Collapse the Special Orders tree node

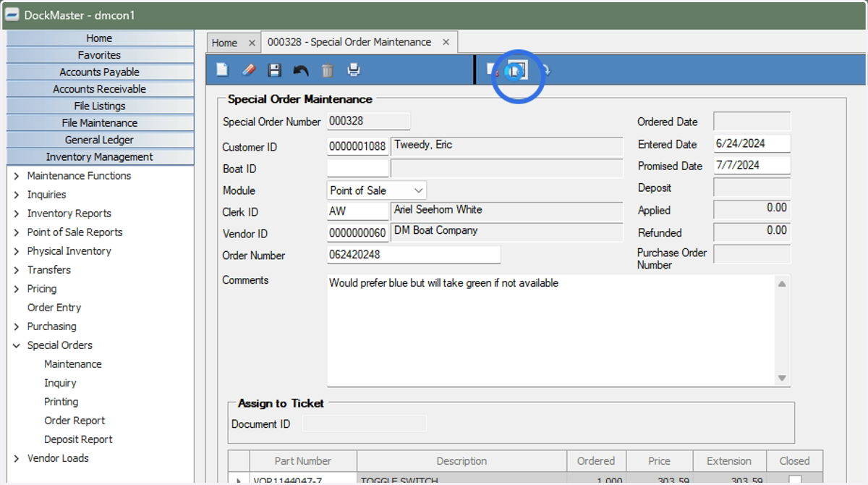point(17,345)
